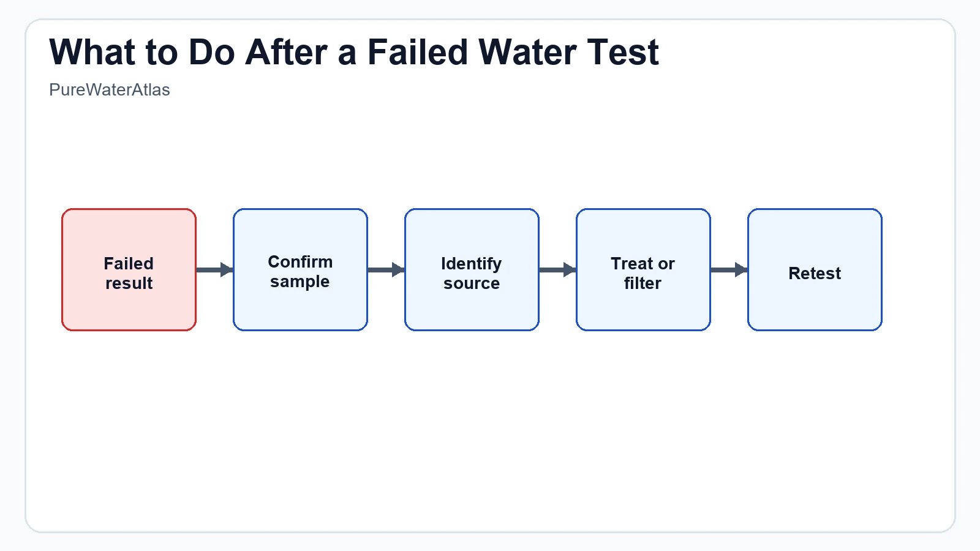Click the blank space between subtitle and flowchart
The width and height of the screenshot is (980, 551).
[x=490, y=153]
